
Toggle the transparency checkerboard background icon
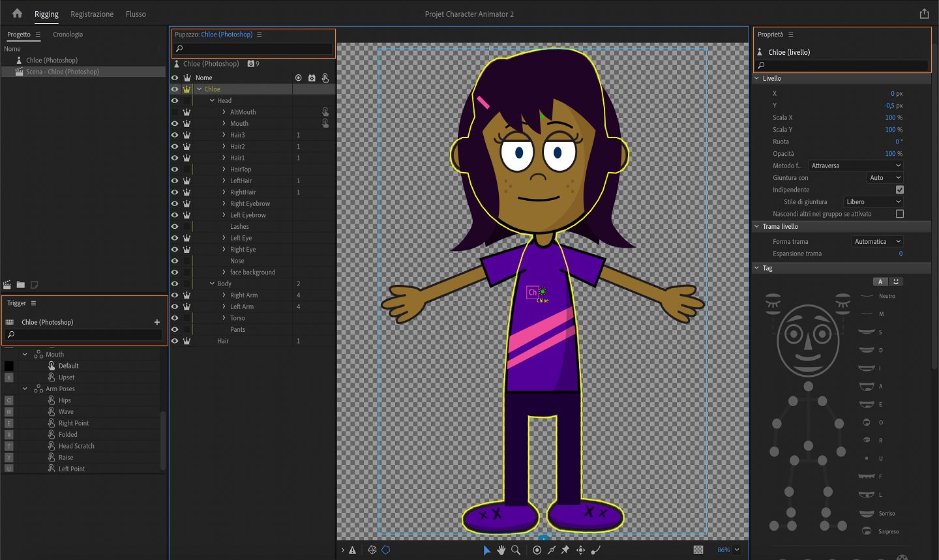(x=698, y=550)
